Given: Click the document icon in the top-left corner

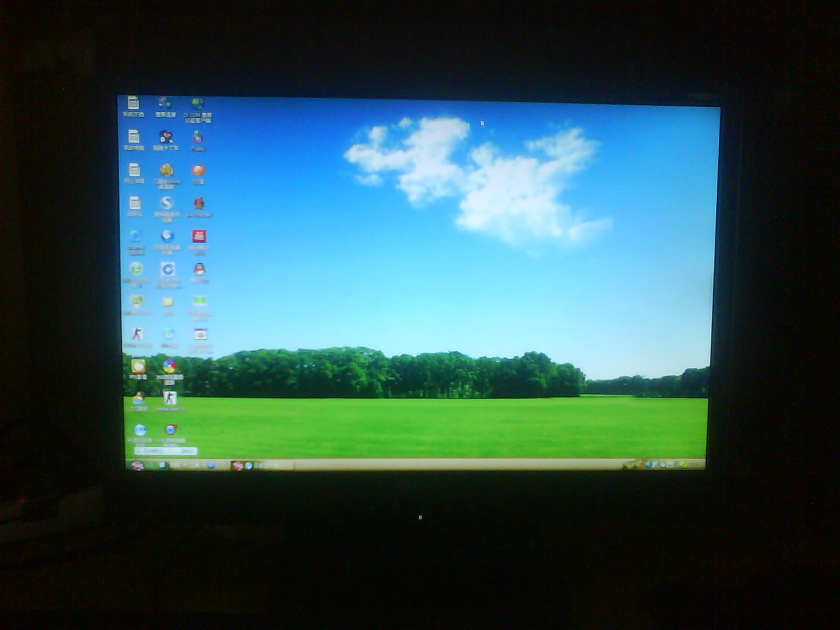Looking at the screenshot, I should (x=133, y=103).
